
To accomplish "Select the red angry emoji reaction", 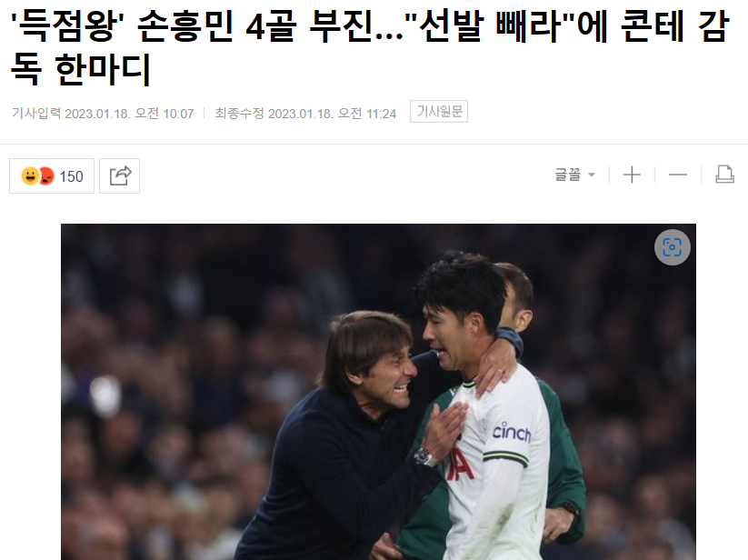I will [46, 176].
